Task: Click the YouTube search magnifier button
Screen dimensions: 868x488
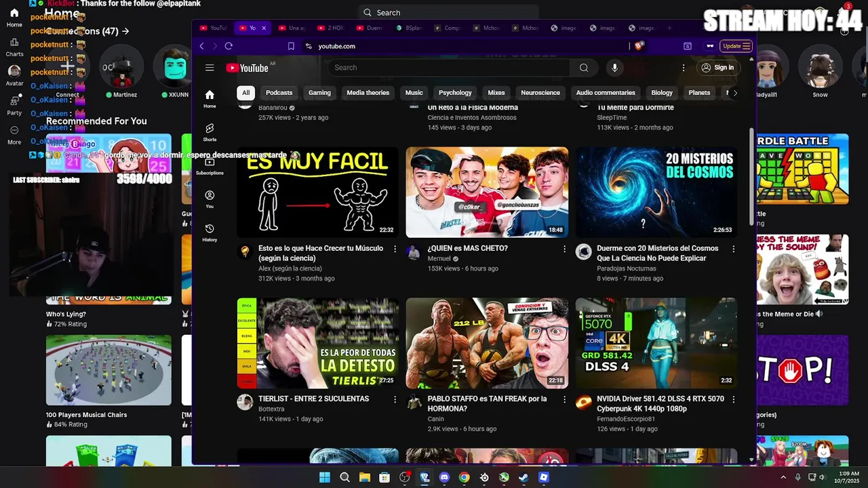Action: (x=584, y=68)
